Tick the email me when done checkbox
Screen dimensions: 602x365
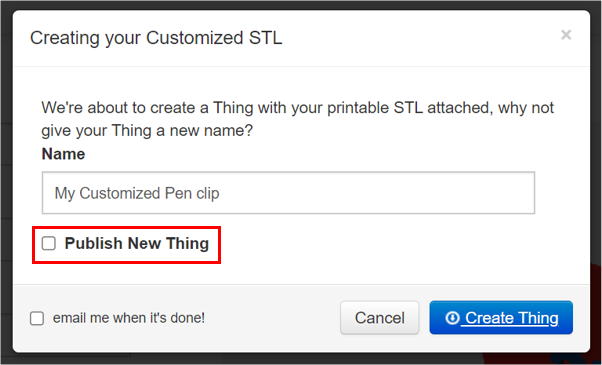click(x=37, y=318)
